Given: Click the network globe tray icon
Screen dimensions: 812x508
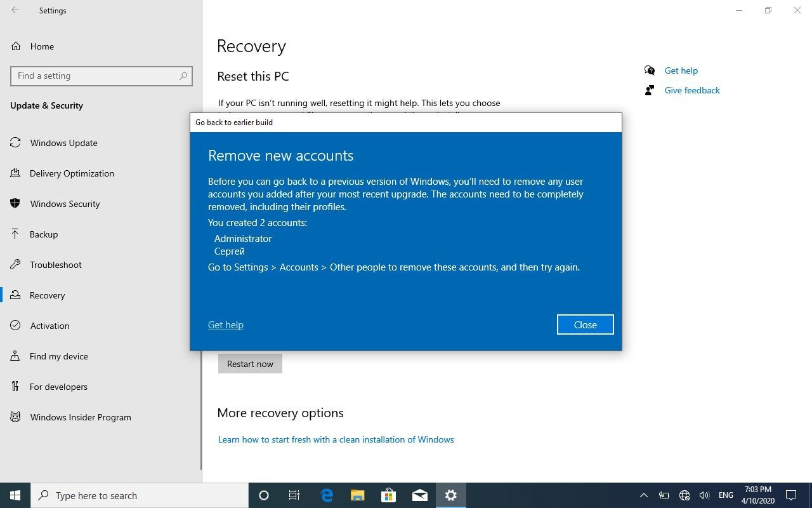Looking at the screenshot, I should click(x=684, y=495).
